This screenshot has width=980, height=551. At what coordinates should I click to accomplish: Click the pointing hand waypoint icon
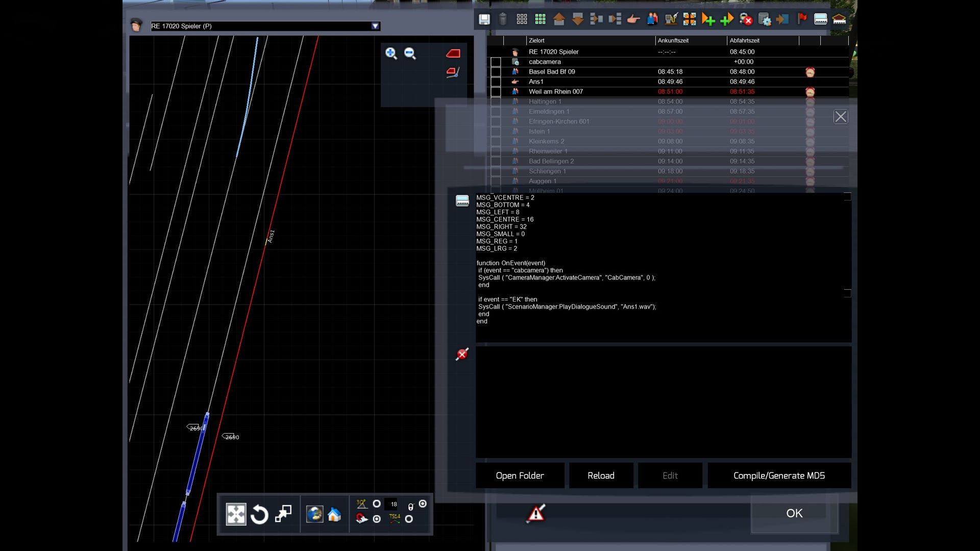pos(633,19)
